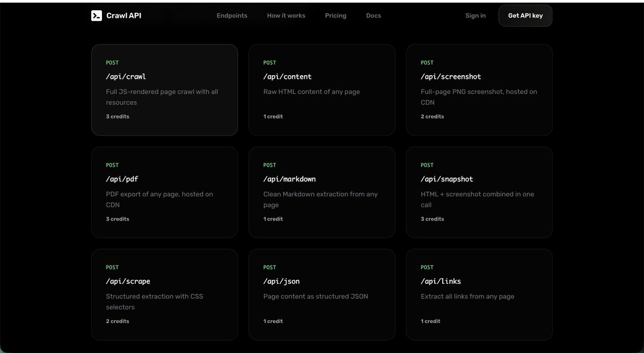Click POST label on /api/content card
This screenshot has width=644, height=353.
tap(269, 63)
